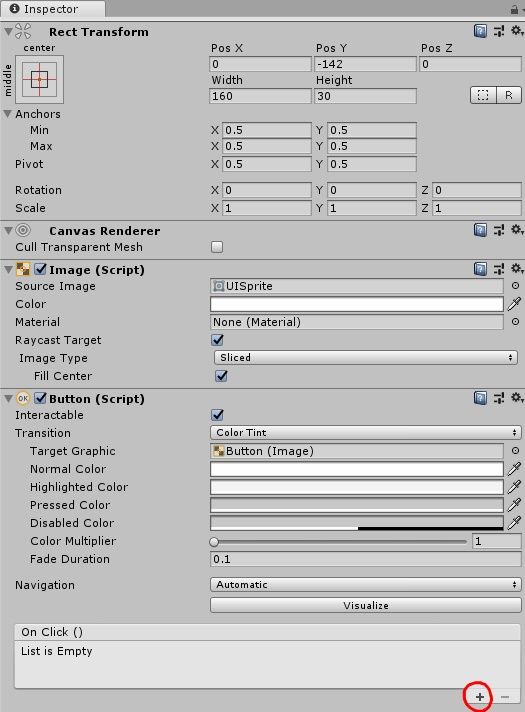The height and width of the screenshot is (712, 525).
Task: Pick Highlighted Color with eyedropper
Action: [514, 487]
